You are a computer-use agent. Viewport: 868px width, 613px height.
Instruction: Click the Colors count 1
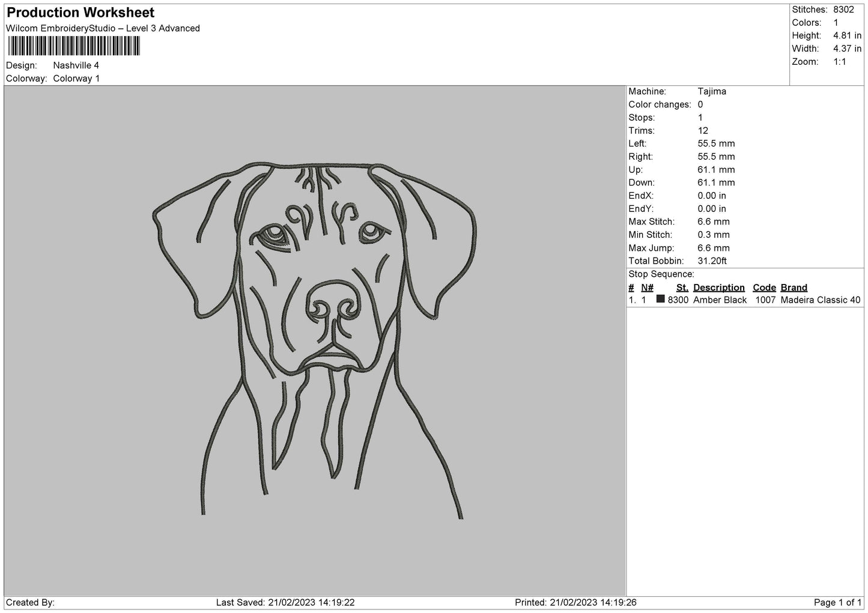tap(836, 23)
